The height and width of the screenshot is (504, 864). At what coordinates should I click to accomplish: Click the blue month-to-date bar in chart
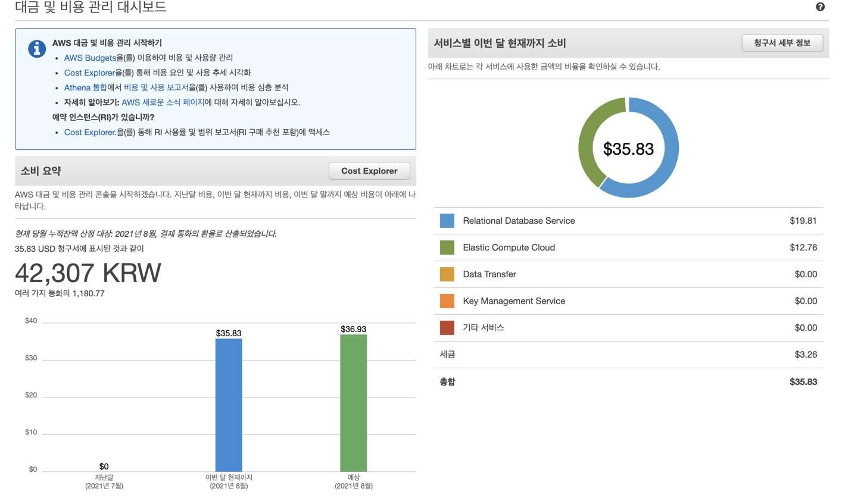229,405
